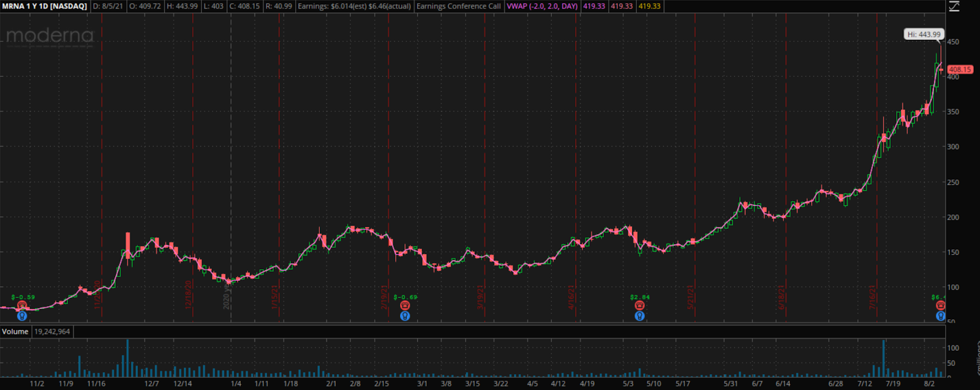Select the 2/19/21 expiration line marker
This screenshot has width=980, height=390.
click(x=385, y=297)
